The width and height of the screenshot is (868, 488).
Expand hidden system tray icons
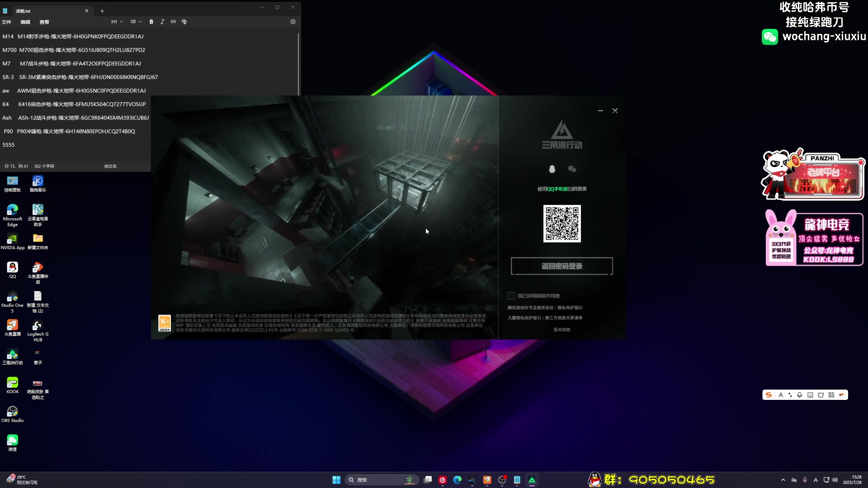tap(783, 480)
